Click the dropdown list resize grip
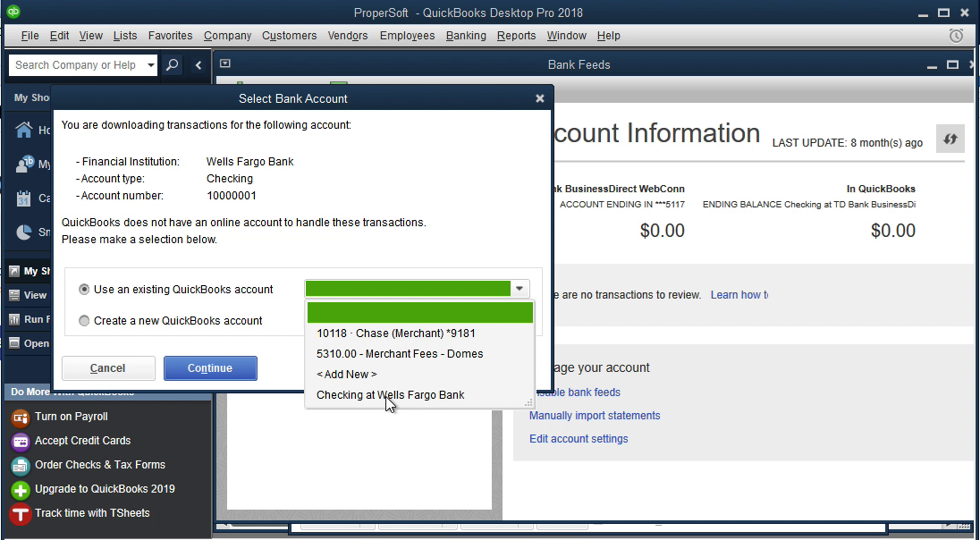This screenshot has width=980, height=540. (528, 403)
